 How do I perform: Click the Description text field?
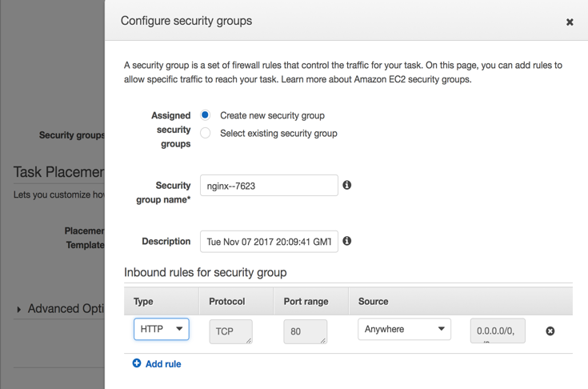tap(269, 242)
